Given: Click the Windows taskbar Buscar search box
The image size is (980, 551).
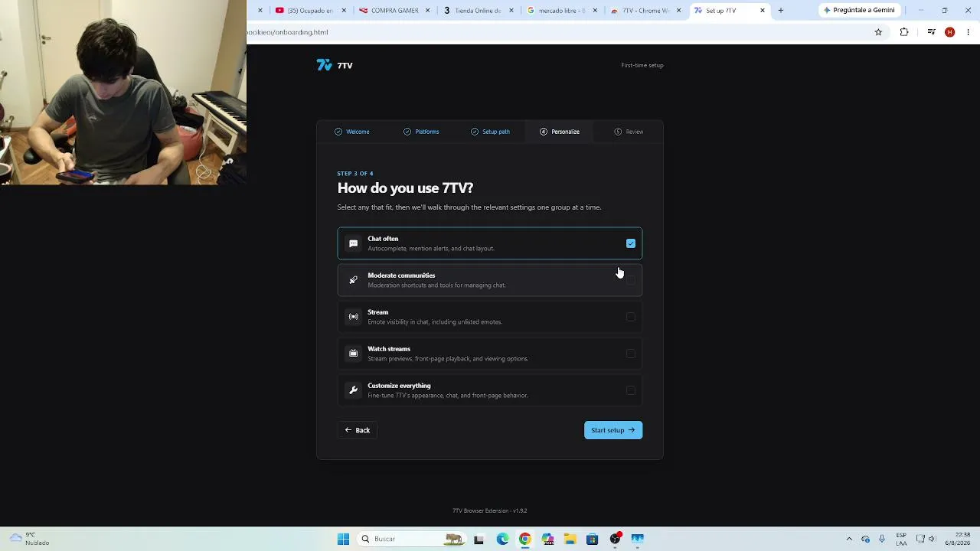Looking at the screenshot, I should coord(410,539).
